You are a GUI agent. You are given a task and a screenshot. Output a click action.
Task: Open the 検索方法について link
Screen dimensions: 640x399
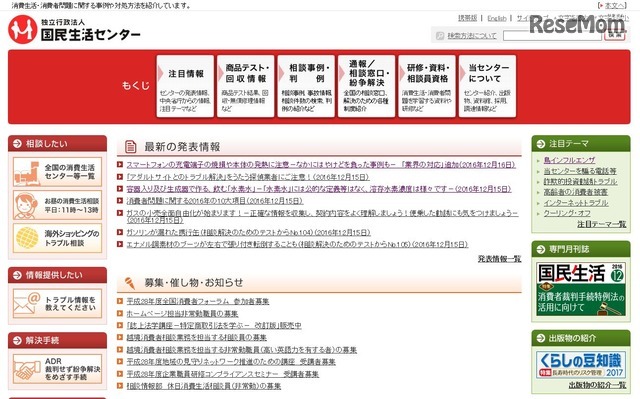click(x=472, y=36)
